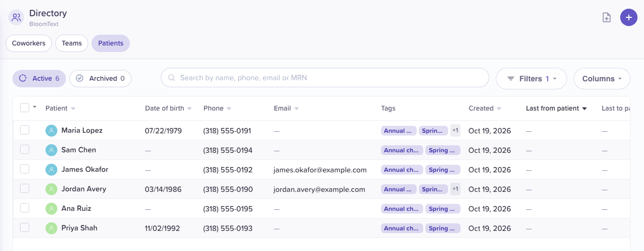This screenshot has height=251, width=644.
Task: Click Maria Lopez first Annual tag
Action: tap(399, 131)
